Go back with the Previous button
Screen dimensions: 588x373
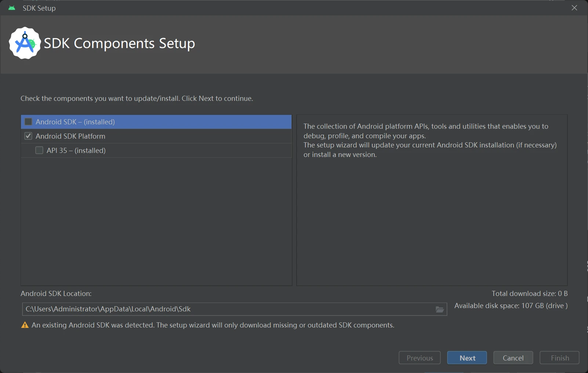(419, 358)
